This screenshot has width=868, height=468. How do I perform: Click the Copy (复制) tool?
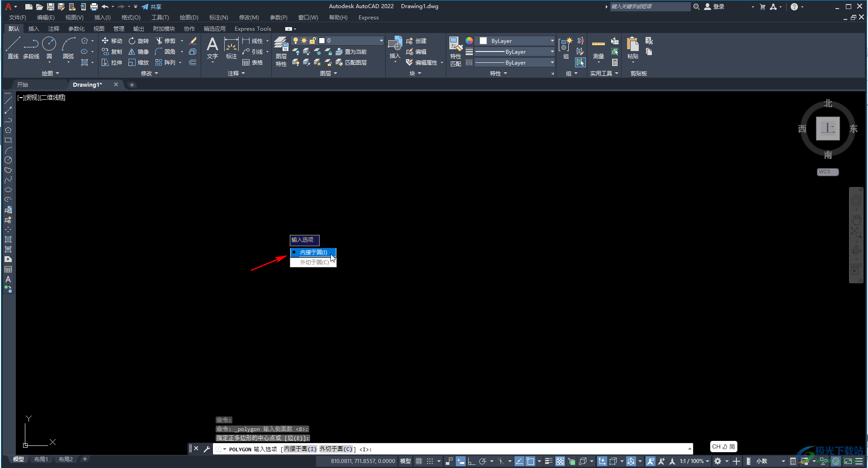coord(112,51)
